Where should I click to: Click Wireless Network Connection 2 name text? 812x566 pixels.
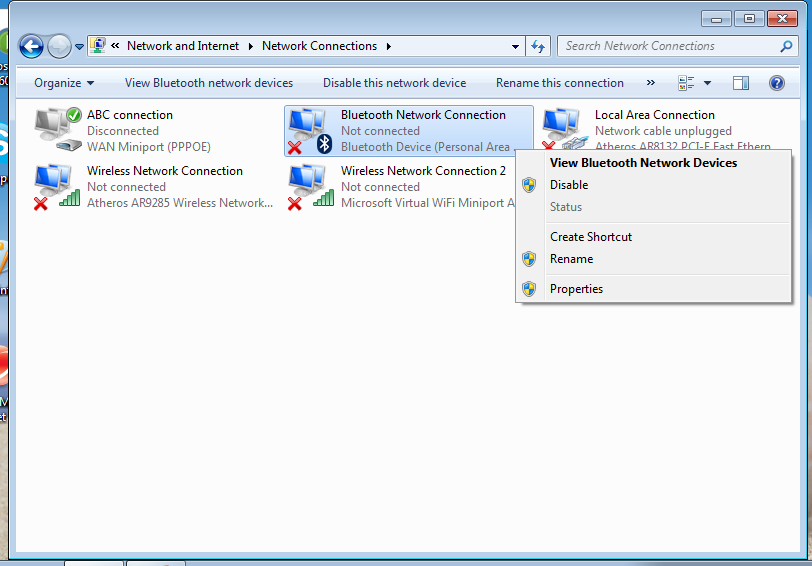423,171
